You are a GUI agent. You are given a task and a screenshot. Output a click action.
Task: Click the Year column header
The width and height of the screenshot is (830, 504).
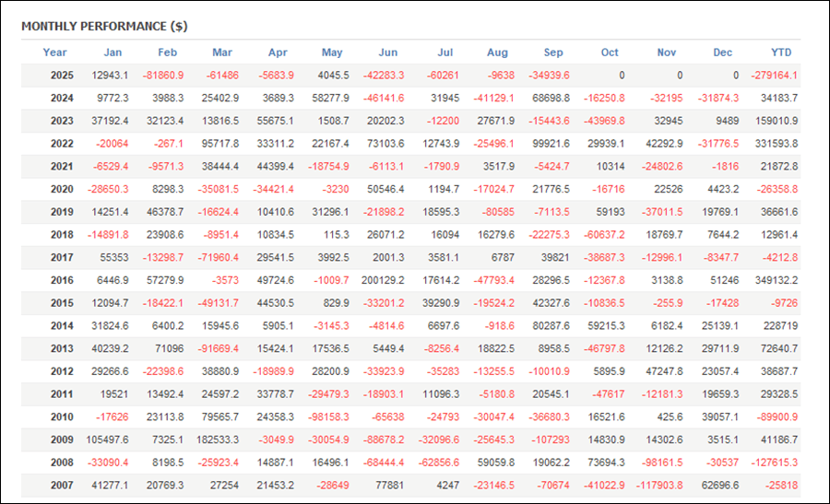point(54,53)
